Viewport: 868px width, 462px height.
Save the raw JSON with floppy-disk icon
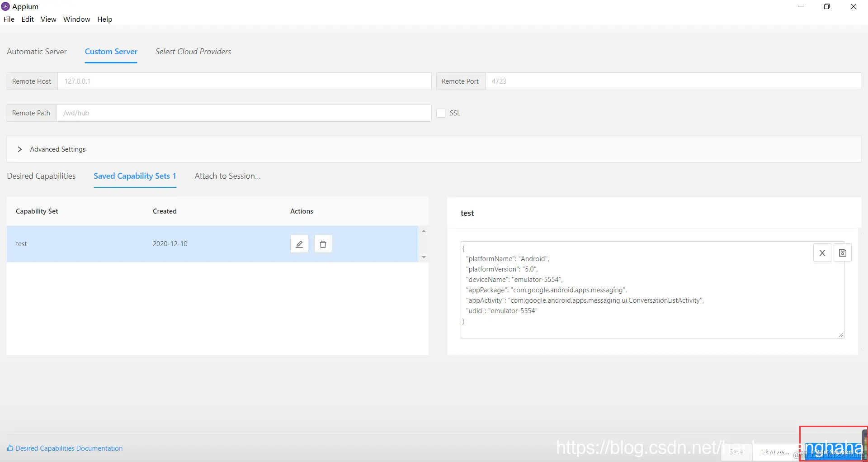click(843, 253)
